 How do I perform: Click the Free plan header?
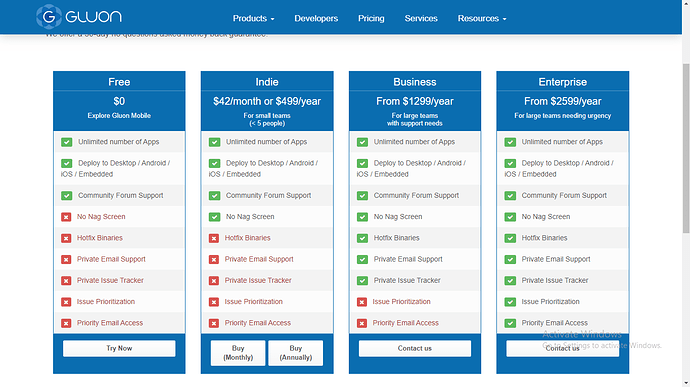point(119,82)
